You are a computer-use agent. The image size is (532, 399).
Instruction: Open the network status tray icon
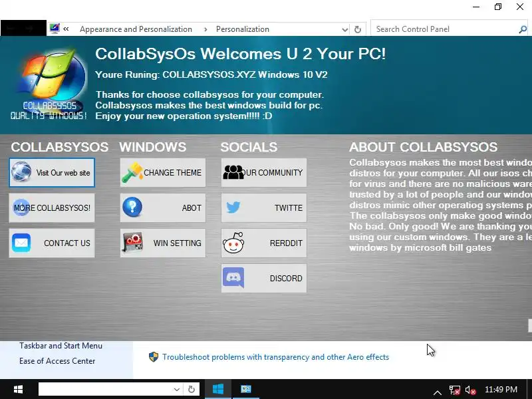tap(454, 390)
